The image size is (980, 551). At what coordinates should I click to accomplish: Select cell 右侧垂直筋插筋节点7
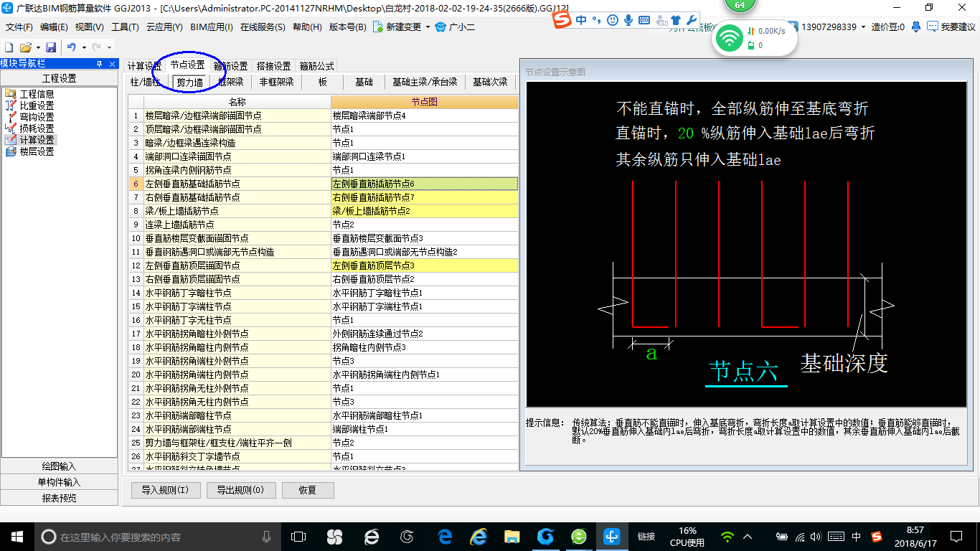(x=424, y=197)
